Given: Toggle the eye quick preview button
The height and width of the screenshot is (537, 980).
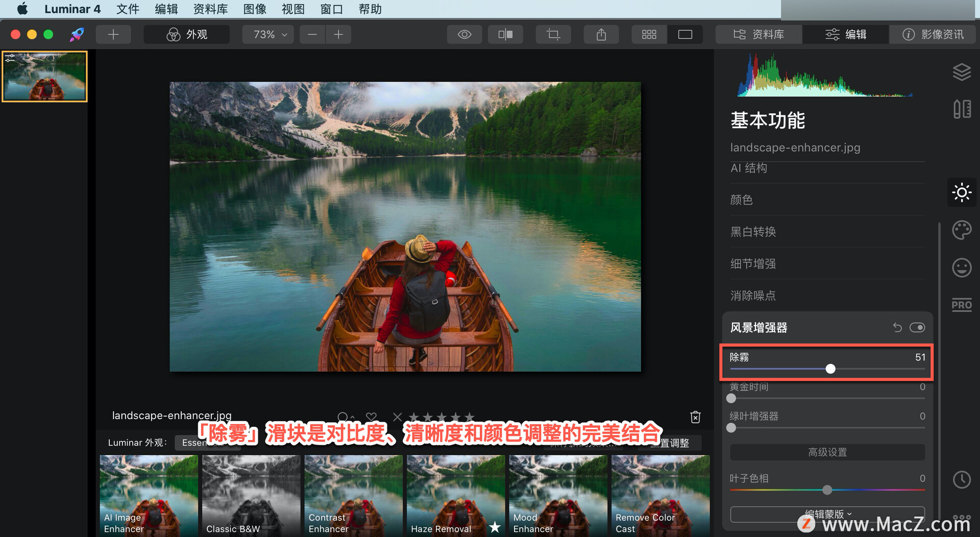Looking at the screenshot, I should click(x=464, y=34).
